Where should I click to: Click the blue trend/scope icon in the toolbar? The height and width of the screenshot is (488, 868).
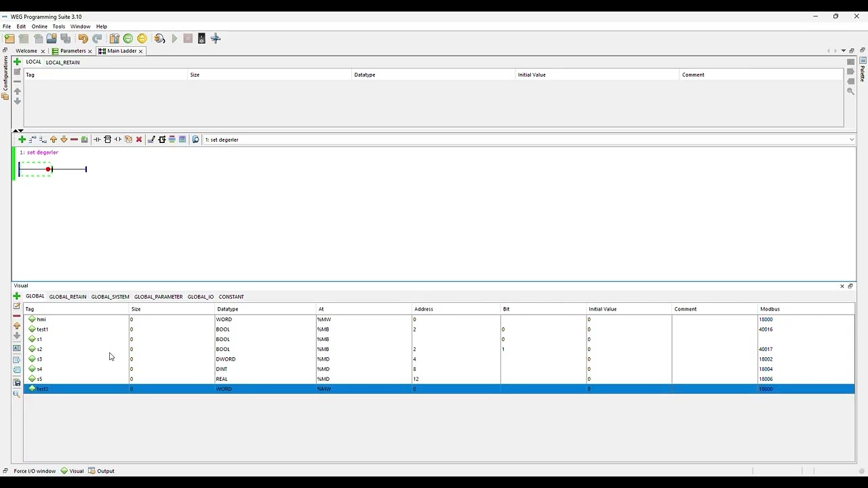click(216, 39)
